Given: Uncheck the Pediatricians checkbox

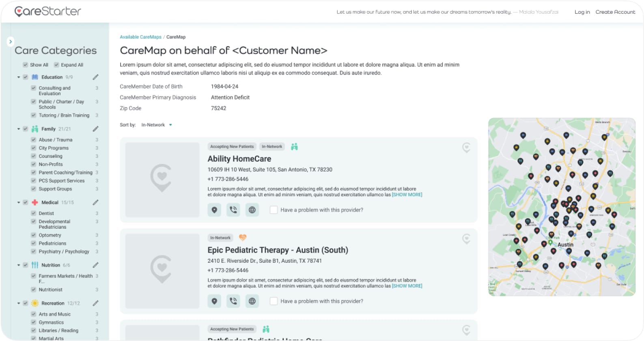Looking at the screenshot, I should (x=34, y=243).
